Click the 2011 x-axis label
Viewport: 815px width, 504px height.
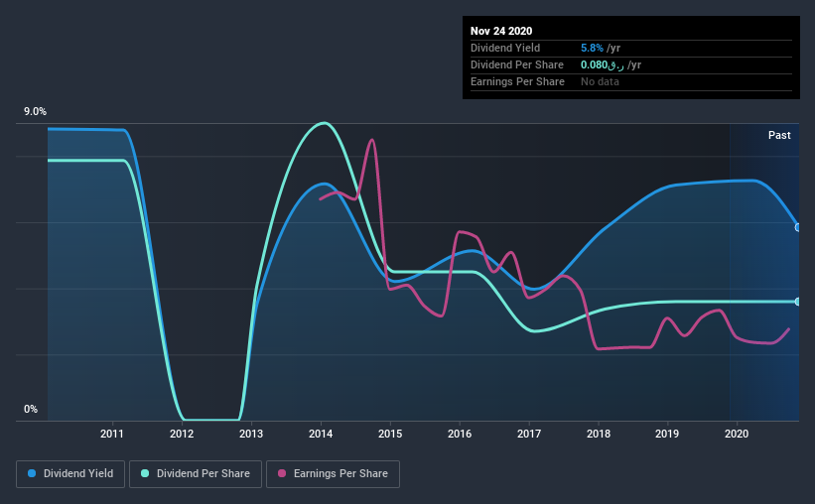point(112,434)
